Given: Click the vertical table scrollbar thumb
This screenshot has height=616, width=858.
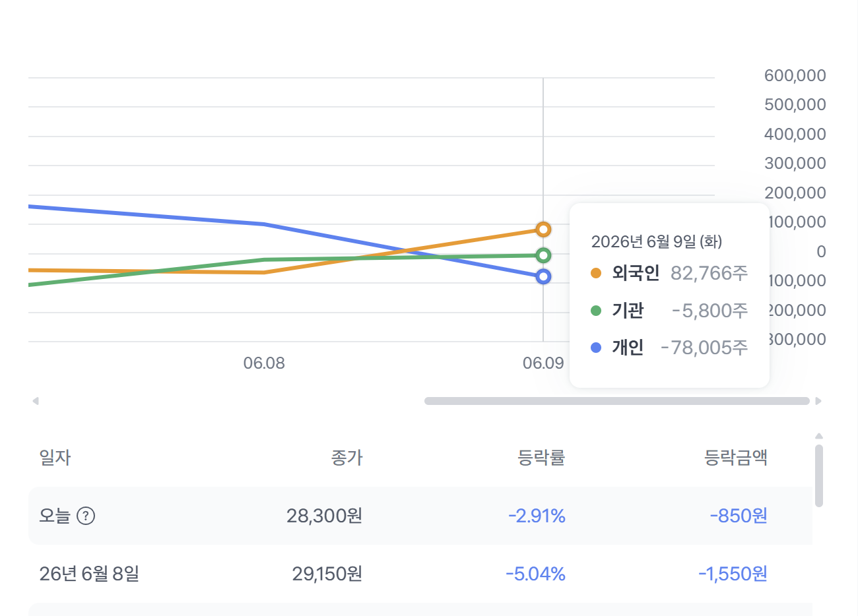Looking at the screenshot, I should (819, 476).
